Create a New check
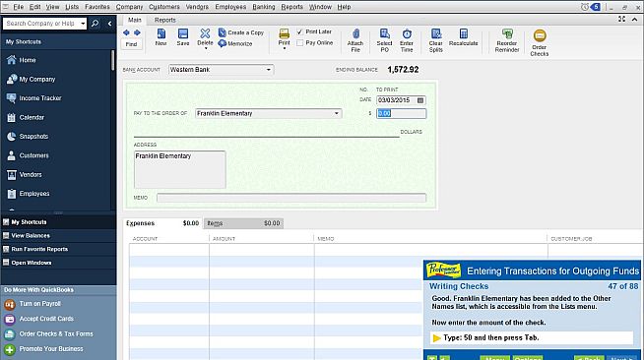Image resolution: width=644 pixels, height=360 pixels. (x=161, y=37)
